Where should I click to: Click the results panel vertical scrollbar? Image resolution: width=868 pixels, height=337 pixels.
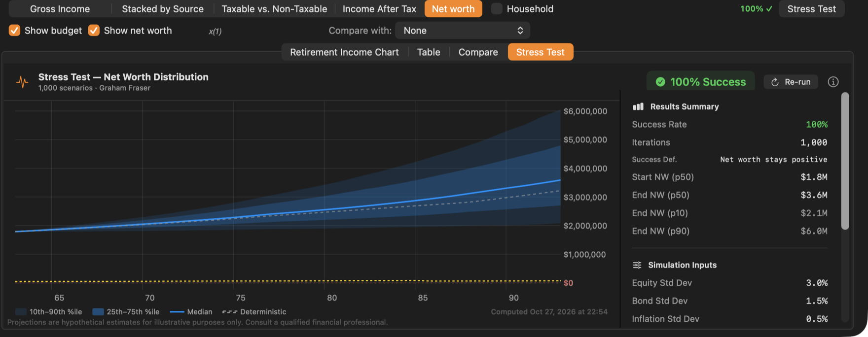point(845,161)
